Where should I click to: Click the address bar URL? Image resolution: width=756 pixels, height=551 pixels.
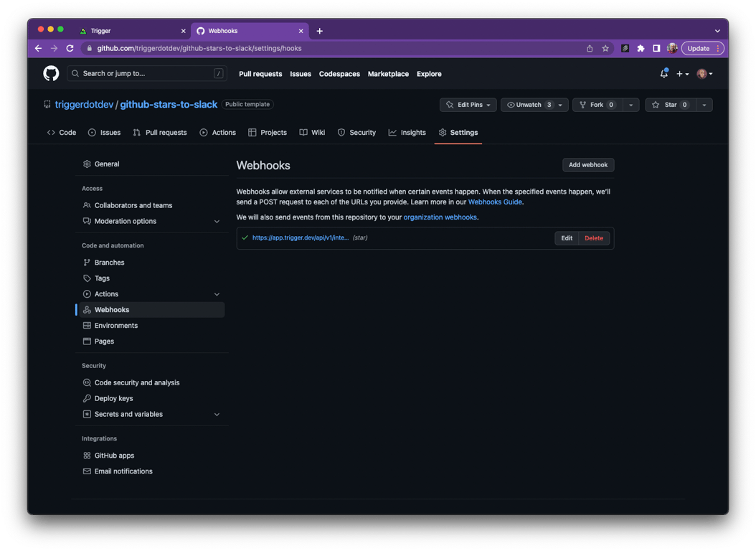point(199,48)
